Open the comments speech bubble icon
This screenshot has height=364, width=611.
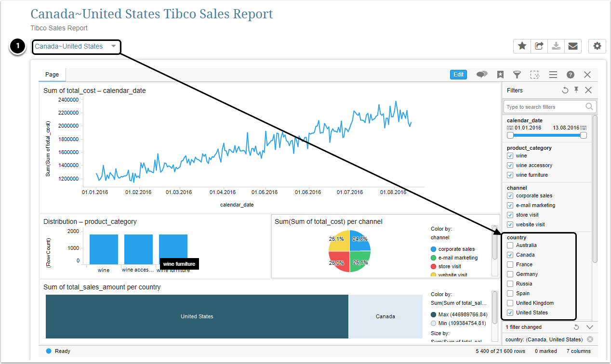click(x=482, y=75)
